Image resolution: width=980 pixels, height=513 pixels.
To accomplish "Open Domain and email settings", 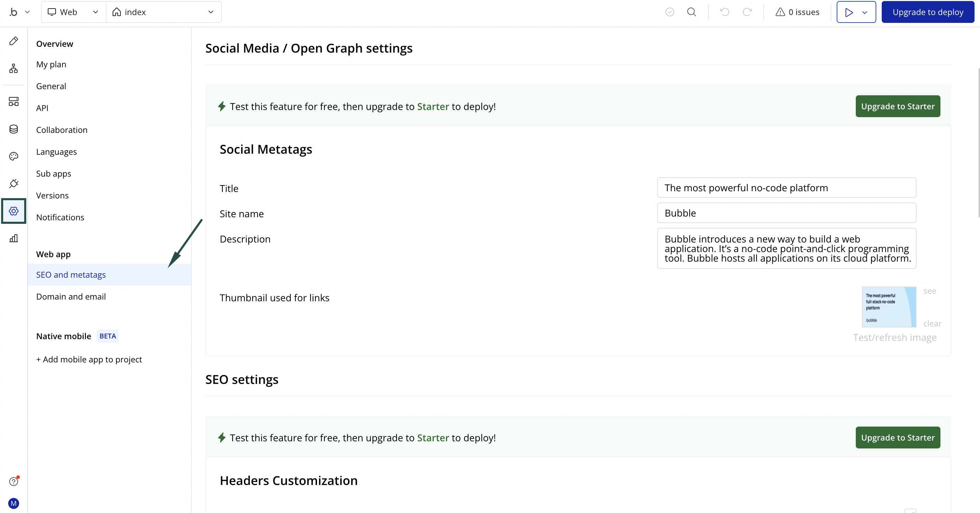I will [71, 296].
